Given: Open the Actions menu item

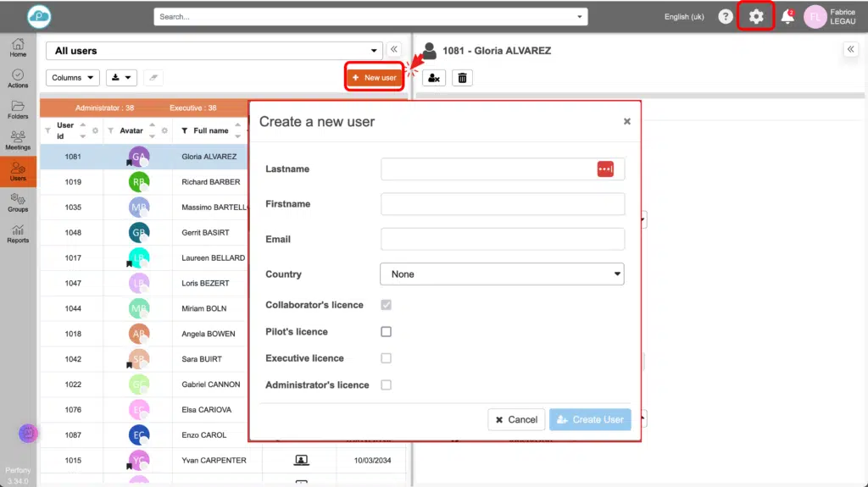Looking at the screenshot, I should (x=18, y=79).
